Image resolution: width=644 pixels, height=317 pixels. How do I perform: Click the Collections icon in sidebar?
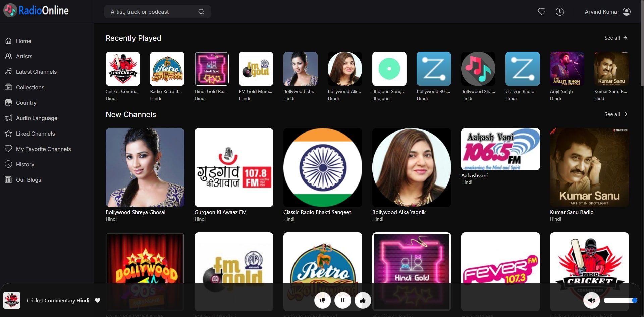click(8, 87)
